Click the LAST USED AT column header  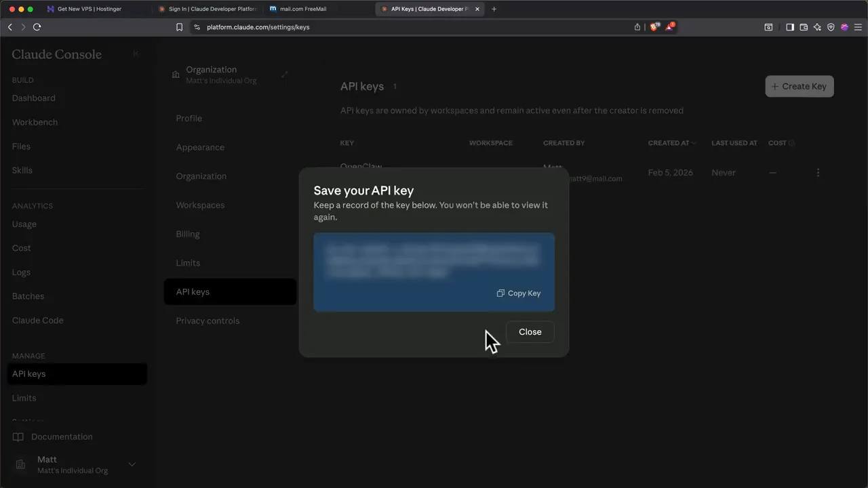point(734,143)
